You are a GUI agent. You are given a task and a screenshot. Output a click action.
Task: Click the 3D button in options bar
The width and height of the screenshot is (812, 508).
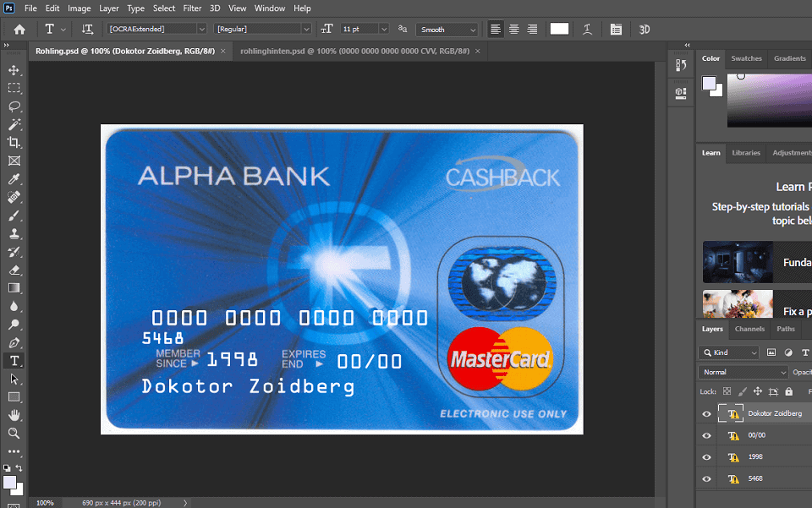pos(645,30)
